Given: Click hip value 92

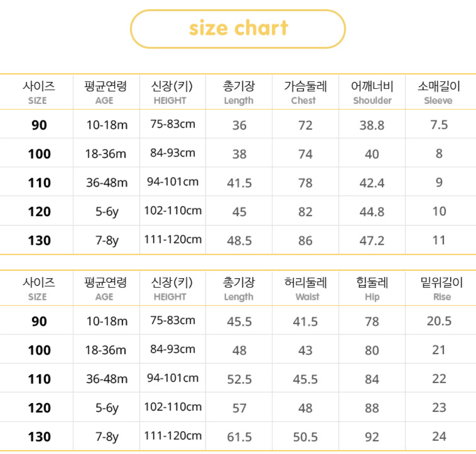Looking at the screenshot, I should point(372,437).
